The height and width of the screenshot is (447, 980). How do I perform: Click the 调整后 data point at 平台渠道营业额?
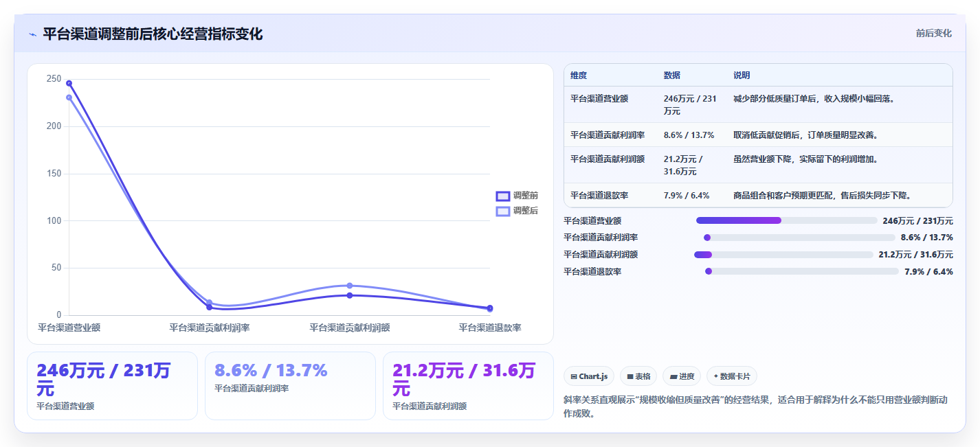pos(69,98)
